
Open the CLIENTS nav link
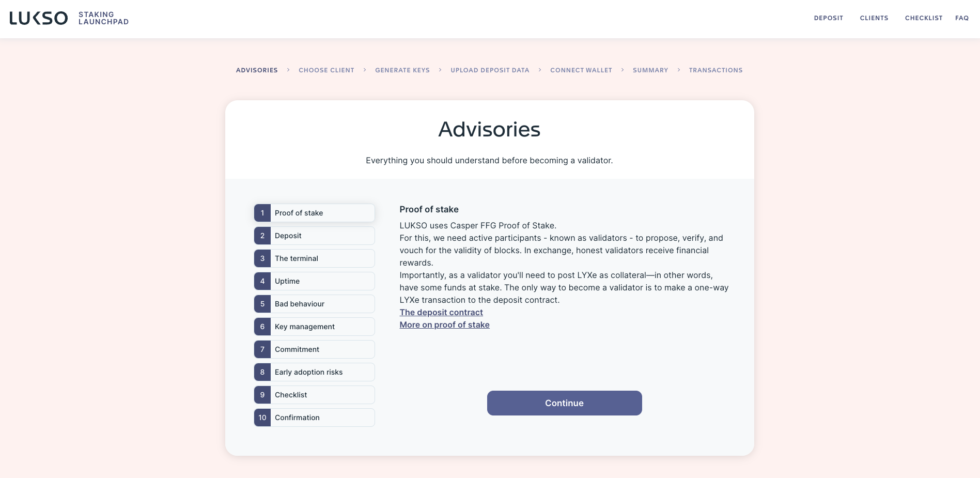click(x=874, y=18)
